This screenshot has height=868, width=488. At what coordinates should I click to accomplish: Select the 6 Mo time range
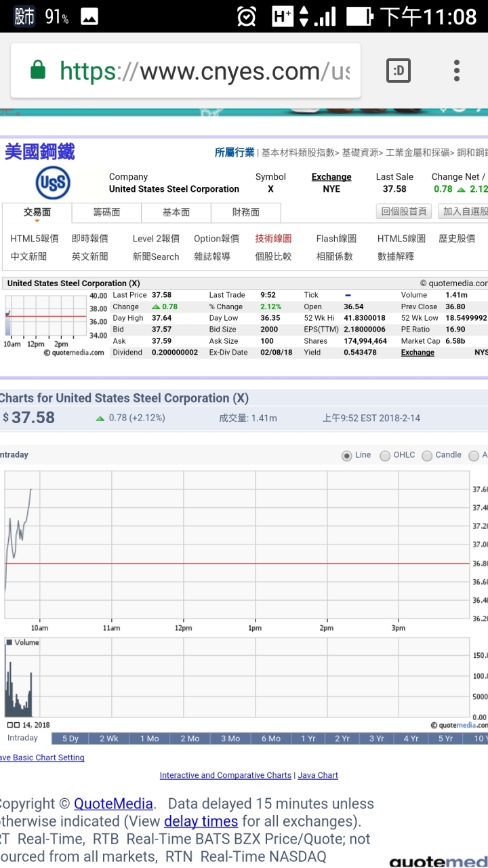[271, 738]
